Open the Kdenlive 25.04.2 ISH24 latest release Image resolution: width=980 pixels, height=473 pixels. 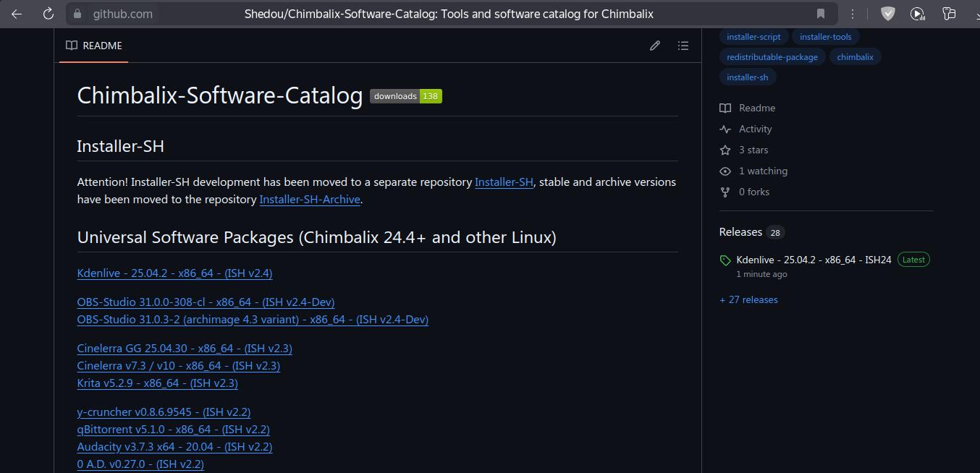tap(814, 260)
